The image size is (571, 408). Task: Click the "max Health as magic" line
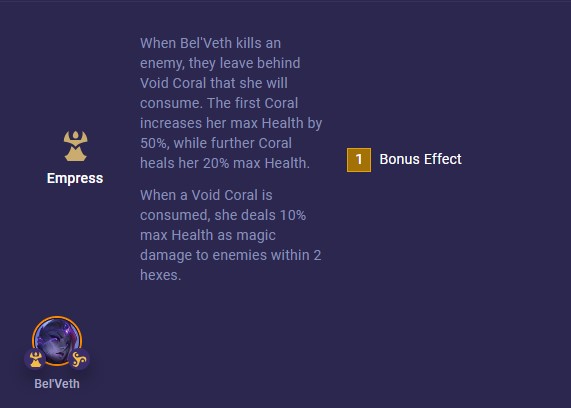tap(208, 235)
